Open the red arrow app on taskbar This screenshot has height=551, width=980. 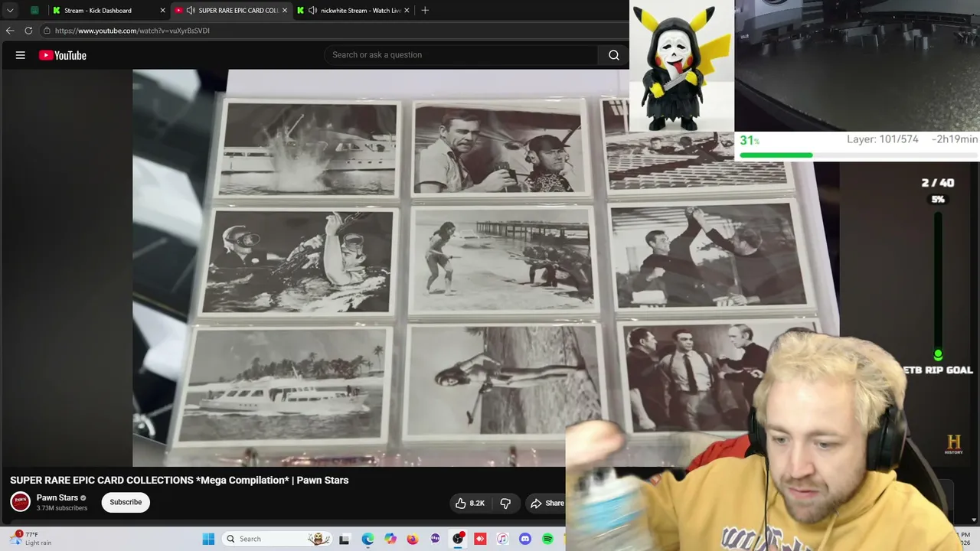480,539
